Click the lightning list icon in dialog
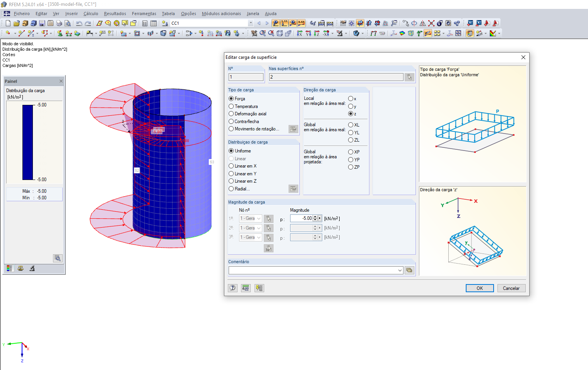This screenshot has width=588, height=370. (x=259, y=288)
